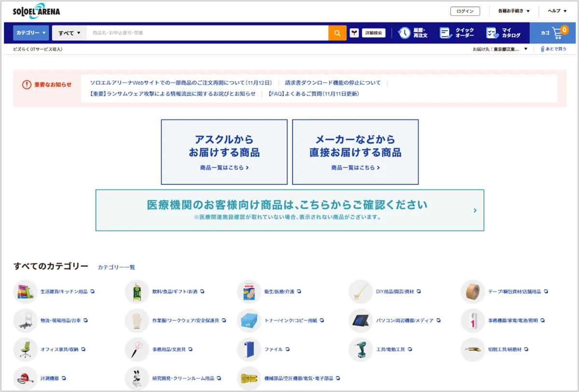Open the カテゴリー dropdown

click(x=30, y=32)
